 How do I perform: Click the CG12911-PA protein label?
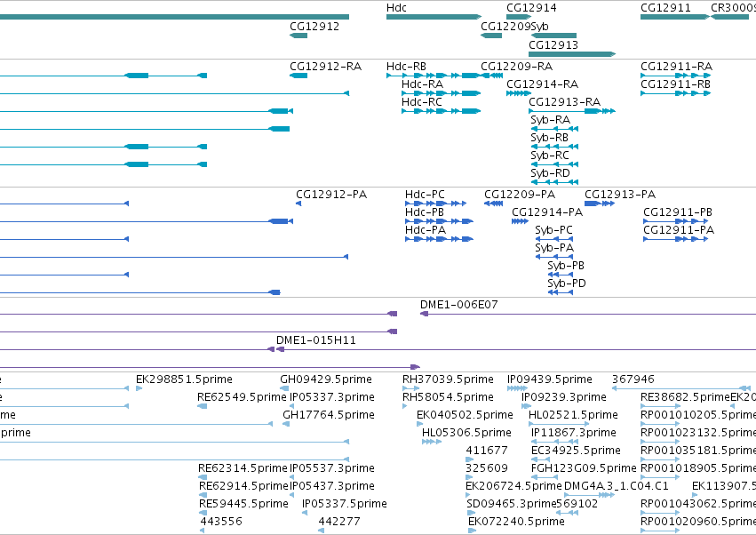(x=679, y=230)
